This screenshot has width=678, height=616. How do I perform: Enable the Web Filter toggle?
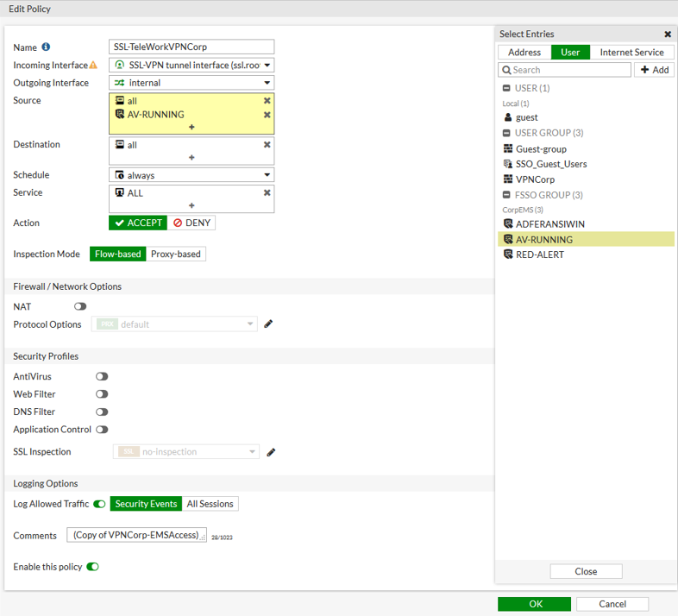point(102,394)
